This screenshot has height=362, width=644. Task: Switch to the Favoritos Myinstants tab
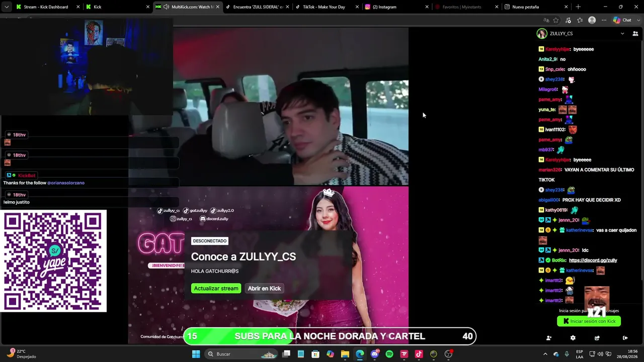tap(466, 7)
